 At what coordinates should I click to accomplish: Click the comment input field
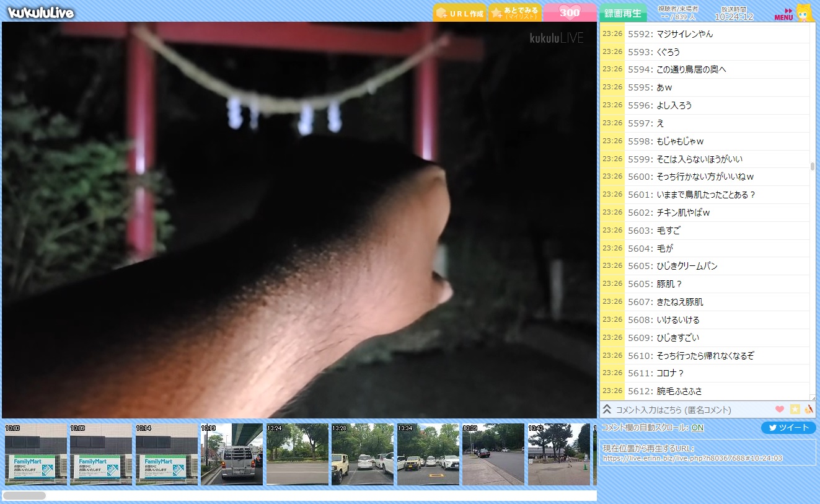(x=688, y=410)
